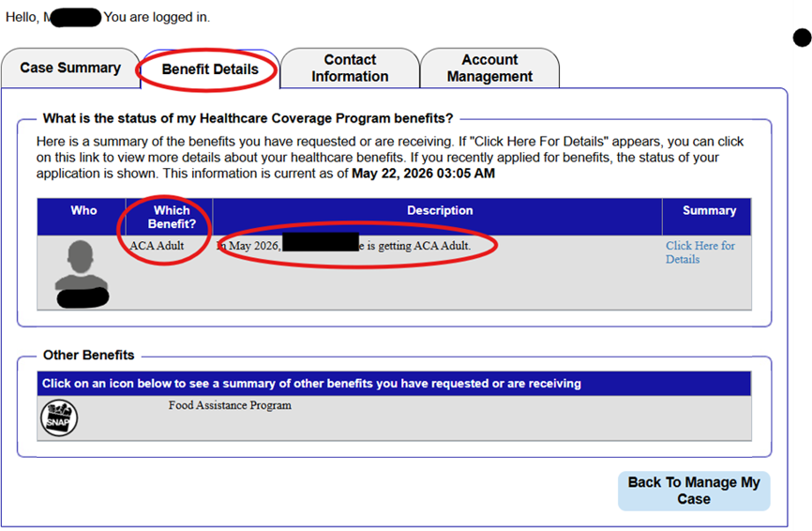Select the Food Assistance Program label
This screenshot has height=531, width=812.
[230, 405]
